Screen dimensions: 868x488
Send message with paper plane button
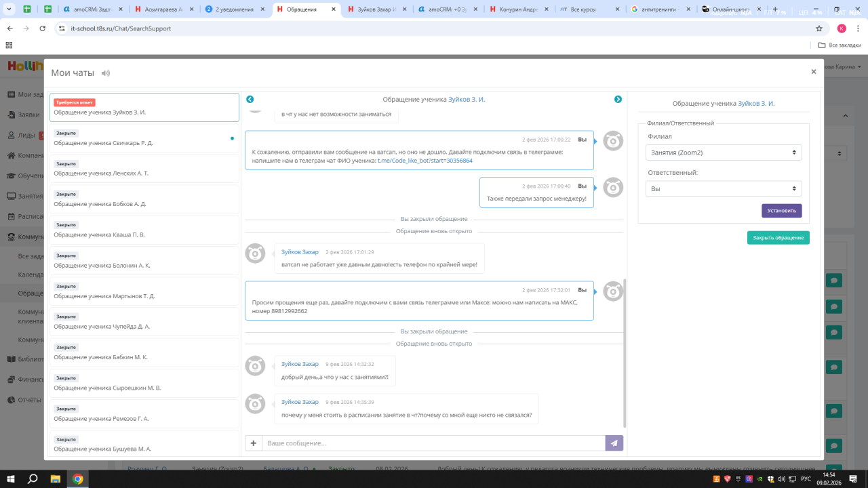pyautogui.click(x=614, y=443)
